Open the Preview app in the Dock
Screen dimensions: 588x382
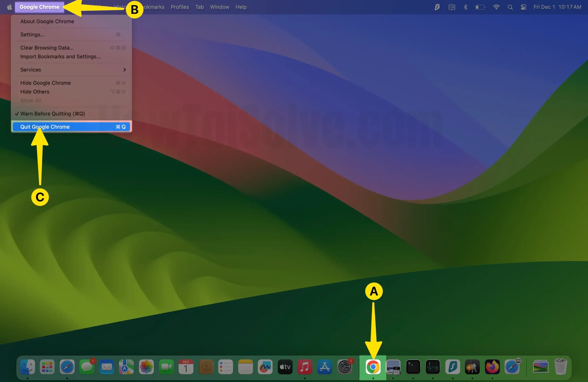tap(393, 367)
